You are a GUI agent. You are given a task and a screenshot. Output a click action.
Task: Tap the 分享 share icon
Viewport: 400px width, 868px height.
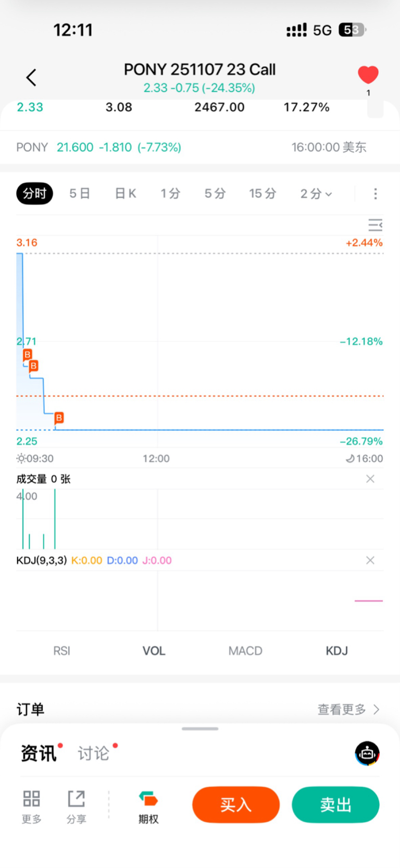pos(76,798)
